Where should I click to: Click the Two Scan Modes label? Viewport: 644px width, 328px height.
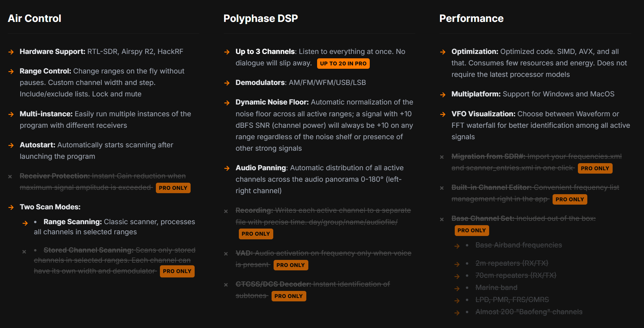(x=50, y=207)
